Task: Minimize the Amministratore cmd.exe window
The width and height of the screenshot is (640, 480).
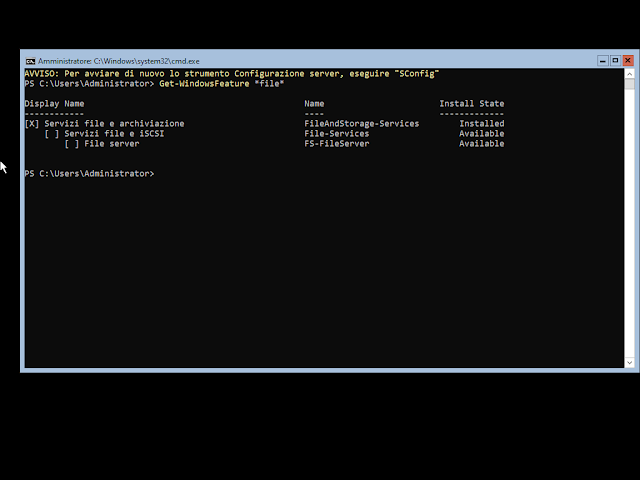Action: [602, 61]
